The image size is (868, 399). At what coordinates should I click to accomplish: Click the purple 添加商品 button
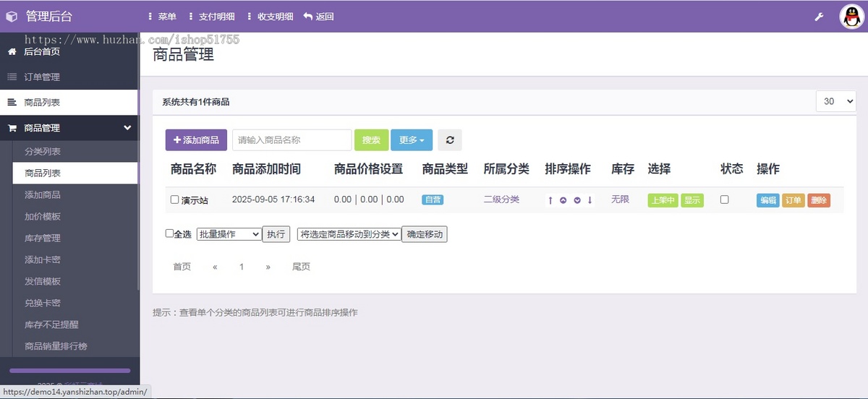tap(196, 140)
